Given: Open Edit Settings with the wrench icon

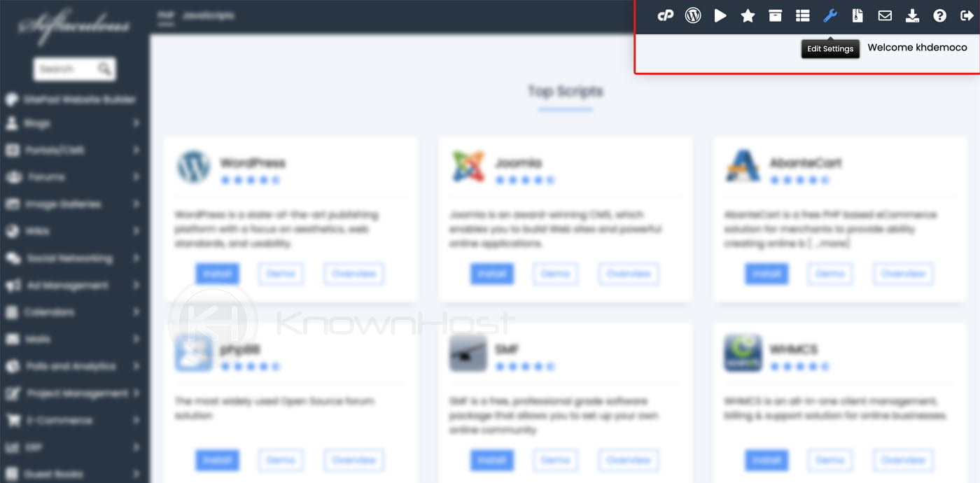Looking at the screenshot, I should click(829, 15).
